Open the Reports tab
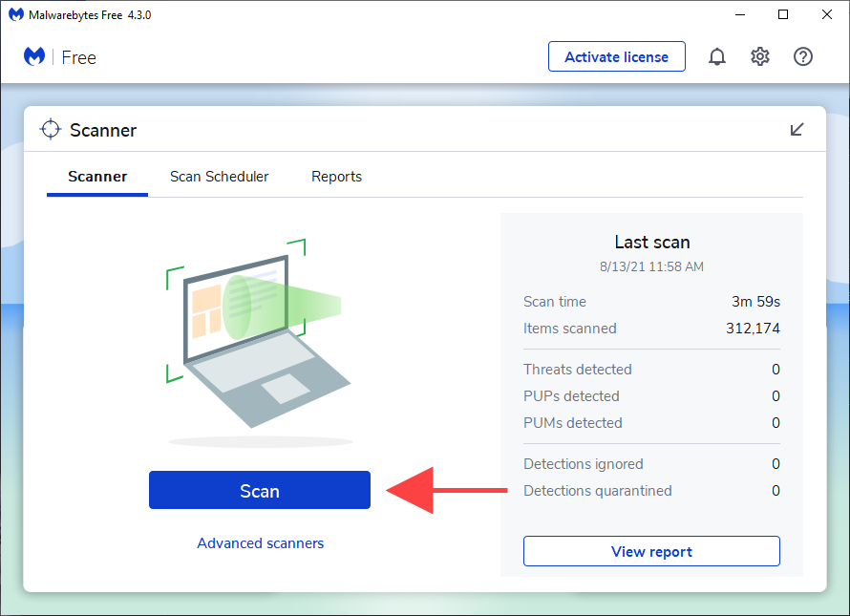Image resolution: width=850 pixels, height=616 pixels. point(336,177)
